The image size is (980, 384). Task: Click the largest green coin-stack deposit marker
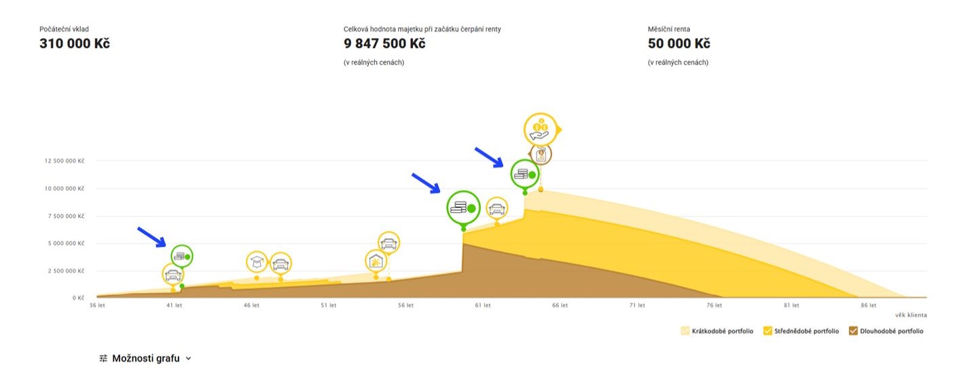[463, 208]
